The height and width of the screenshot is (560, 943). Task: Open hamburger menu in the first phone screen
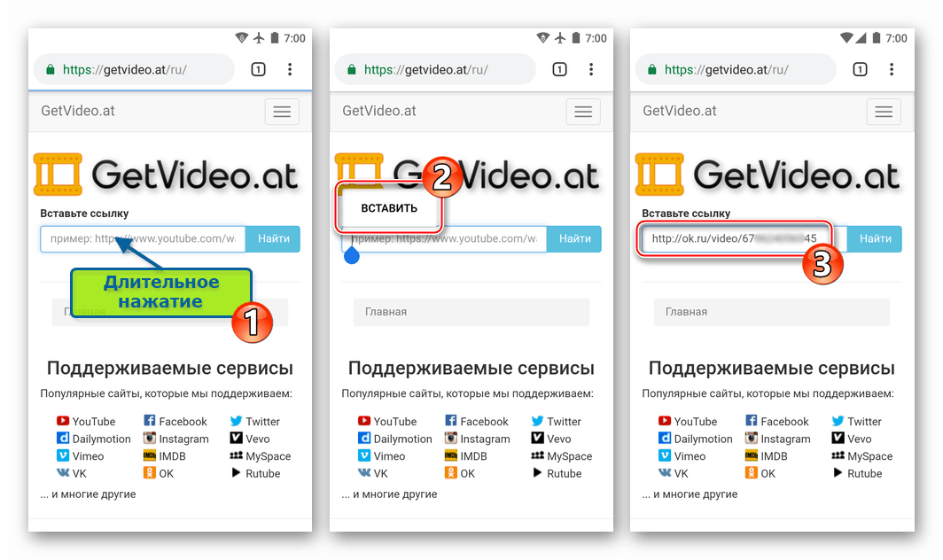(x=282, y=112)
